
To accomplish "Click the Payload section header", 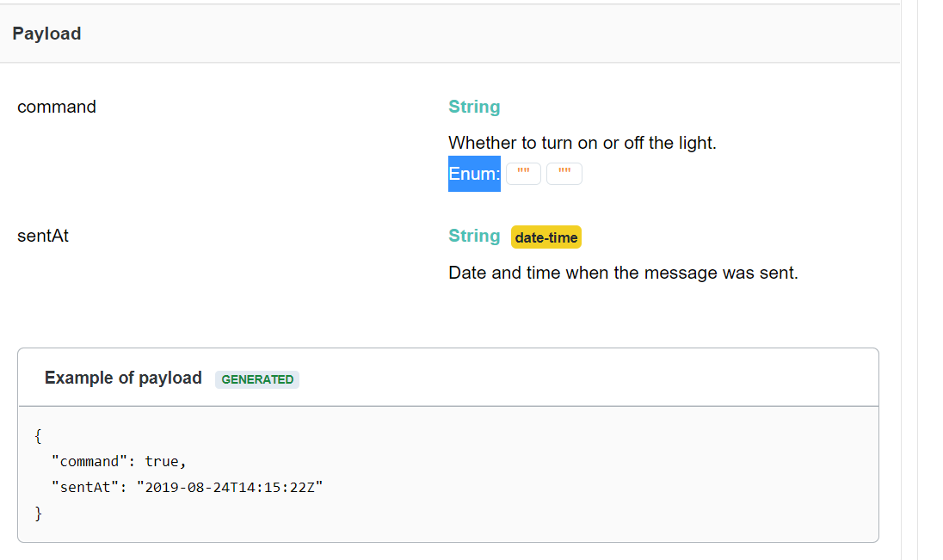I will click(46, 34).
